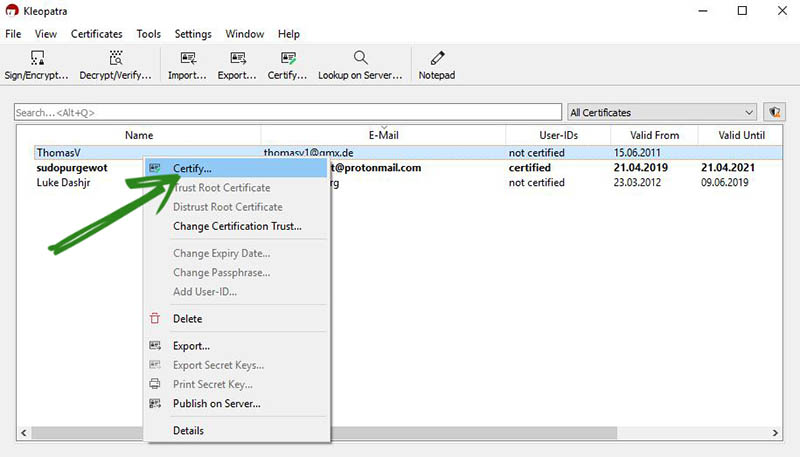This screenshot has height=457, width=800.
Task: Click the horizontal scrollbar left arrow
Action: (x=23, y=433)
